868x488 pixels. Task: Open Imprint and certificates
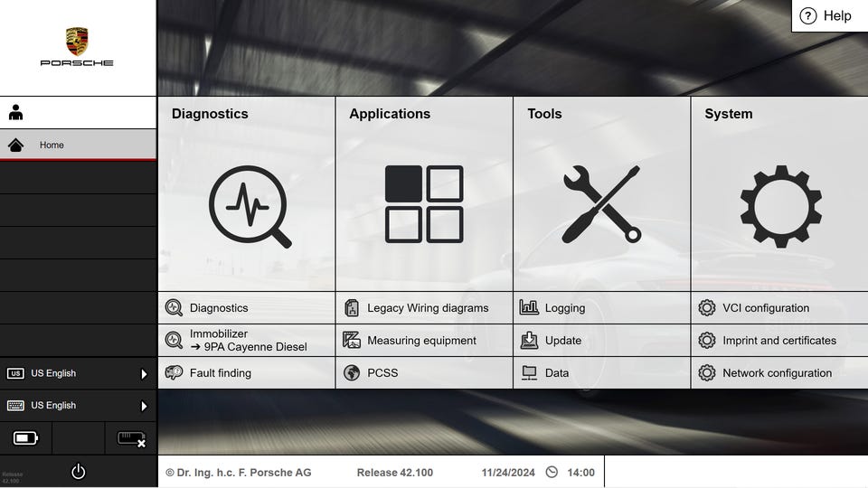point(779,341)
